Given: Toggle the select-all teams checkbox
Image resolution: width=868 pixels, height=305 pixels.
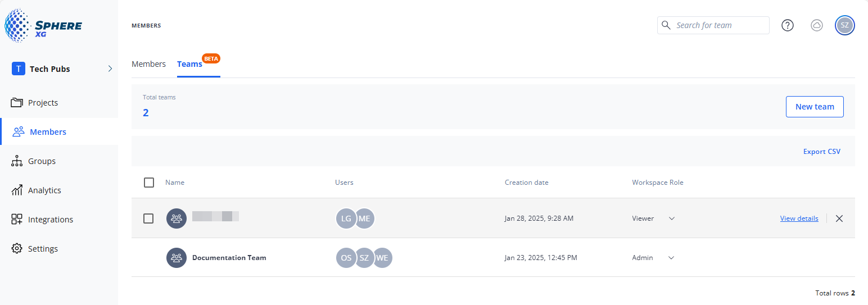Looking at the screenshot, I should coord(149,183).
